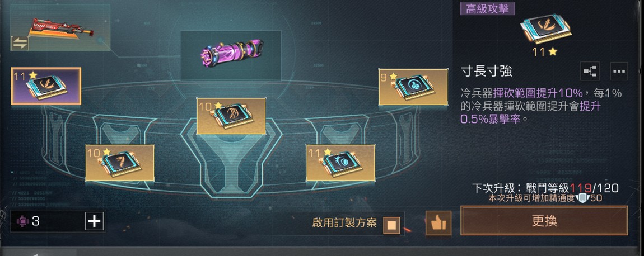Image resolution: width=644 pixels, height=256 pixels.
Task: Swap weapon using the arrows icon
Action: click(x=19, y=43)
